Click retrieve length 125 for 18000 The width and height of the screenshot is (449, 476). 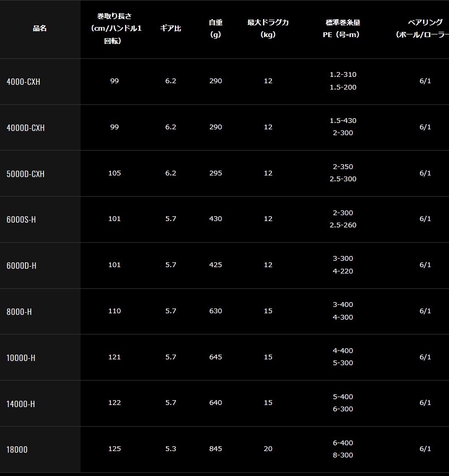[x=115, y=448]
